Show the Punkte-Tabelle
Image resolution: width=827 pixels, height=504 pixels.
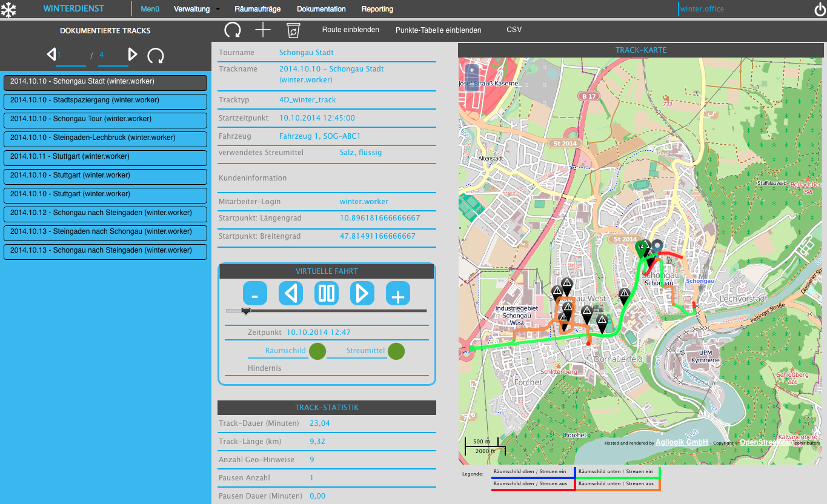[438, 30]
